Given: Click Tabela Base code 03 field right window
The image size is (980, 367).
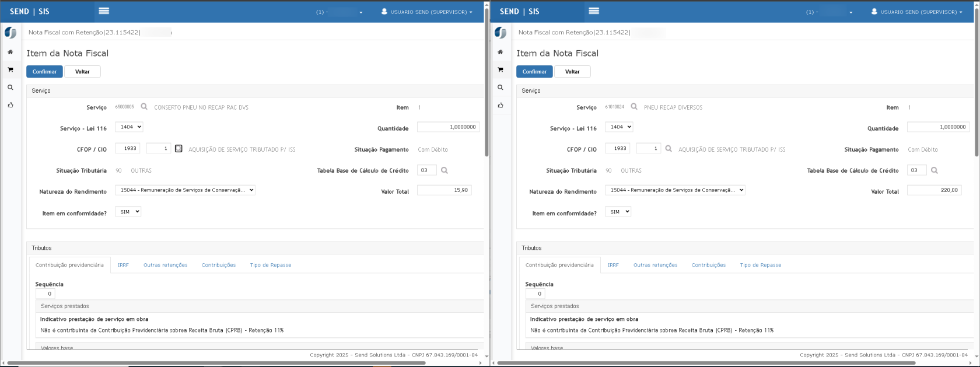Looking at the screenshot, I should coord(917,170).
